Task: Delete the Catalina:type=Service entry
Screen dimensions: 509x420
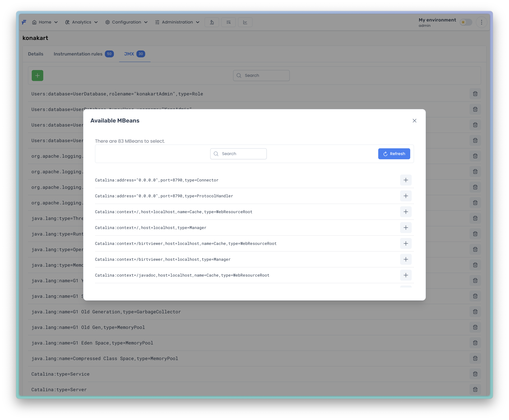Action: 475,374
